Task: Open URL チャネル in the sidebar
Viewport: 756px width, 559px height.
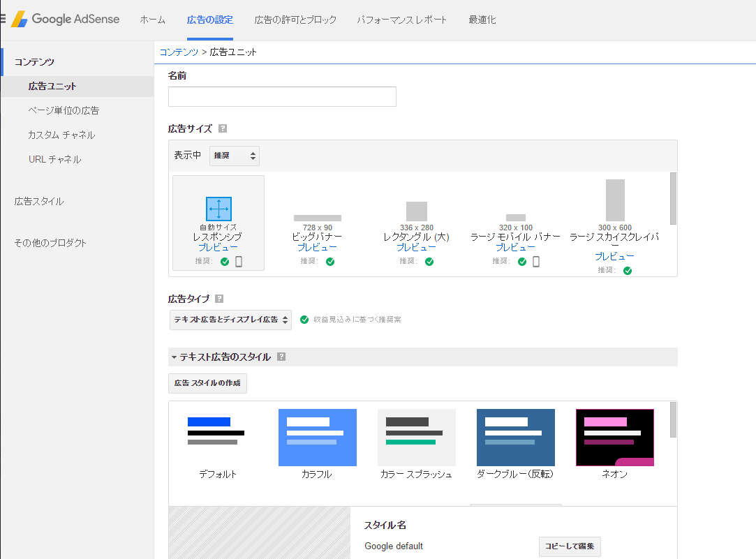Action: (x=54, y=159)
